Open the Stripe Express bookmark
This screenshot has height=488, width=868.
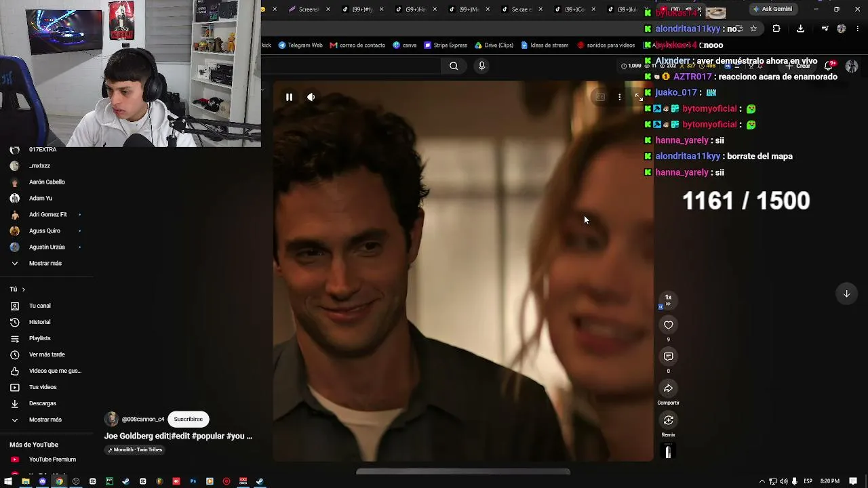pos(446,45)
